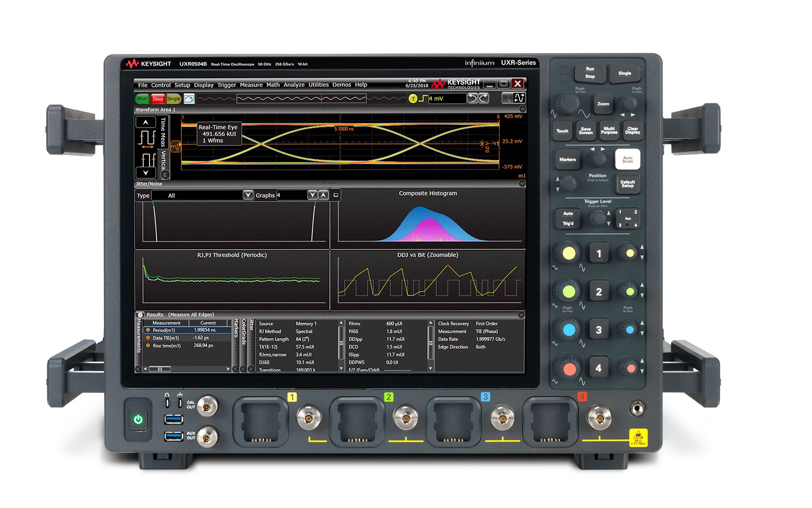The image size is (812, 508).
Task: Click the trigger level 4 mV field
Action: 447,99
